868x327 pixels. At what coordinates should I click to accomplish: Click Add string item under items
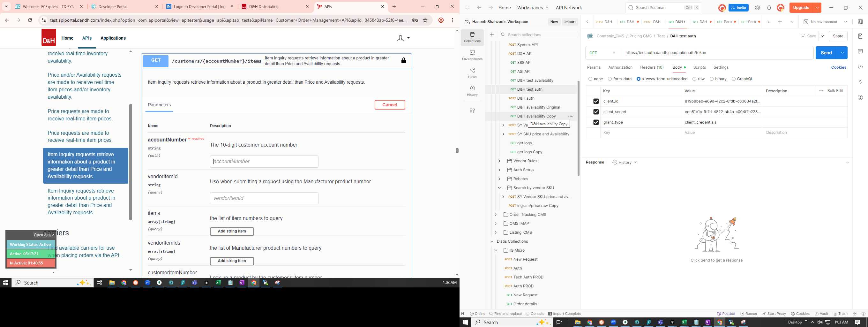[232, 231]
